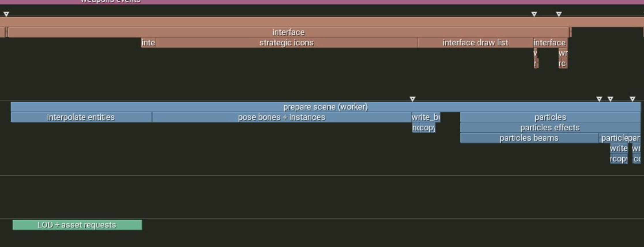
Task: Select the particles effects block
Action: click(x=550, y=128)
